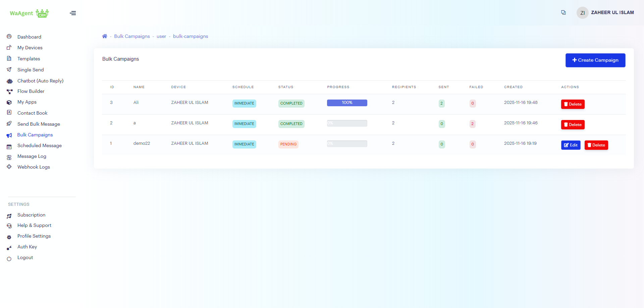
Task: Delete the Ali campaign
Action: (573, 104)
